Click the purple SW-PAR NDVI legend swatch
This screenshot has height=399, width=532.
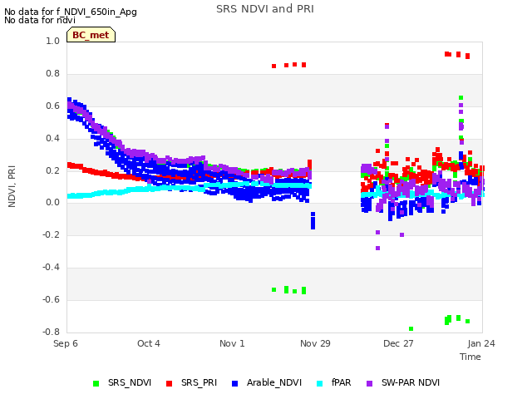pyautogui.click(x=369, y=383)
